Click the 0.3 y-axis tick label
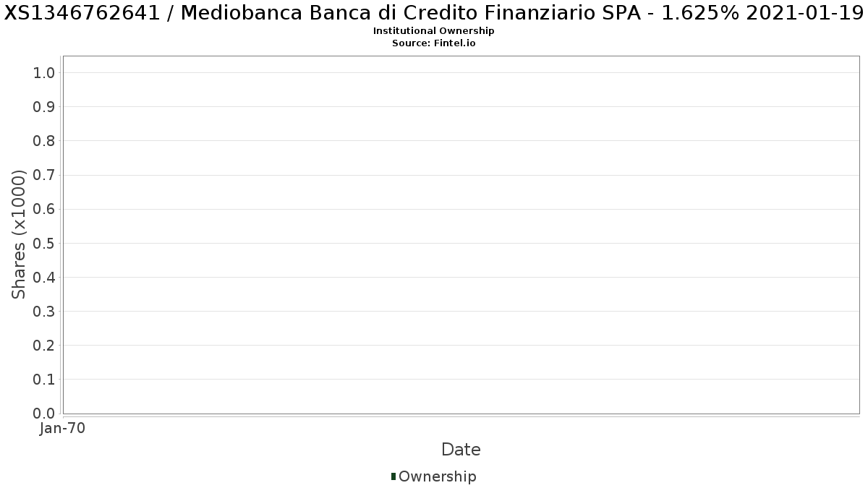This screenshot has width=868, height=488. [44, 311]
